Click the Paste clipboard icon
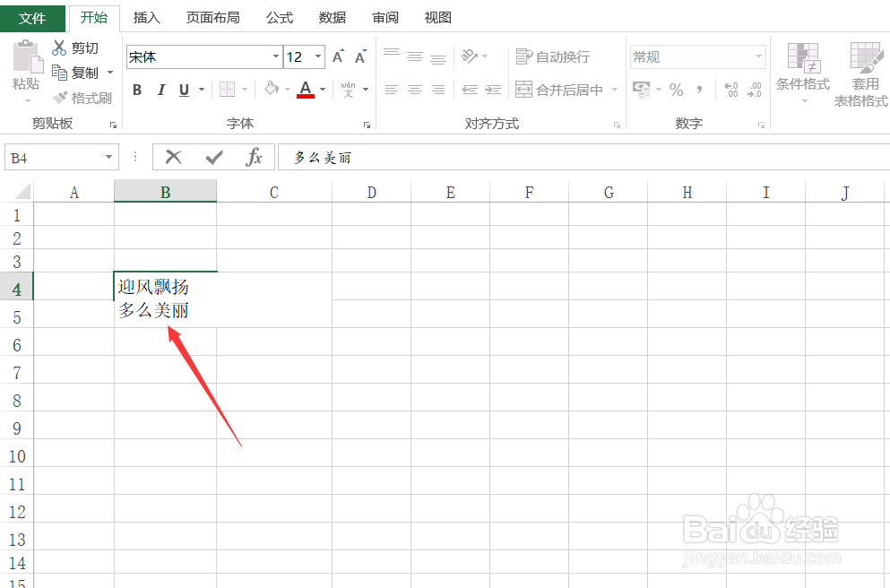 27,56
